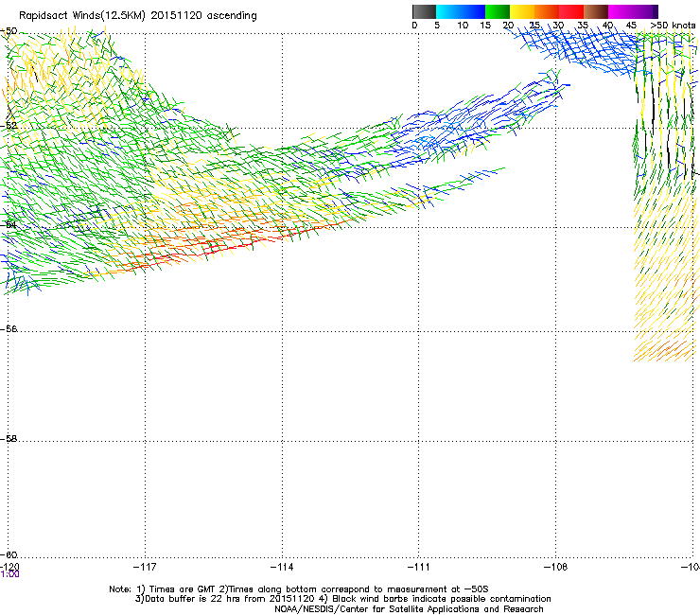Click the -114 longitude axis label
The width and height of the screenshot is (700, 615).
click(x=282, y=567)
